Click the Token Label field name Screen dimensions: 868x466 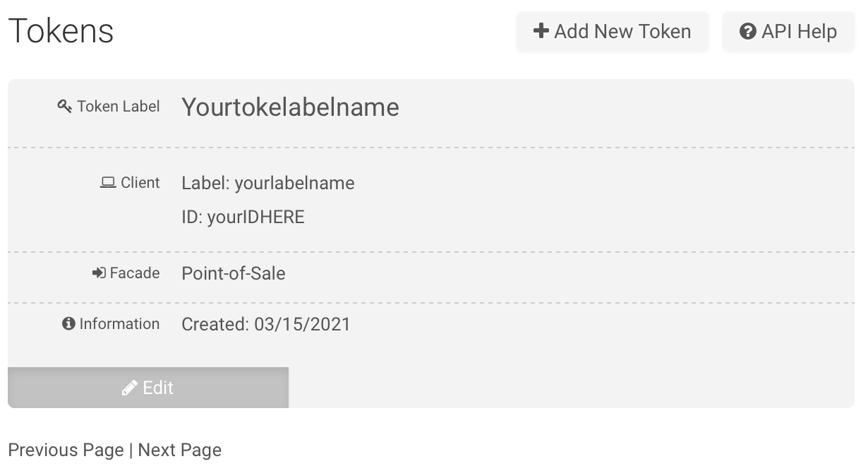[x=119, y=107]
